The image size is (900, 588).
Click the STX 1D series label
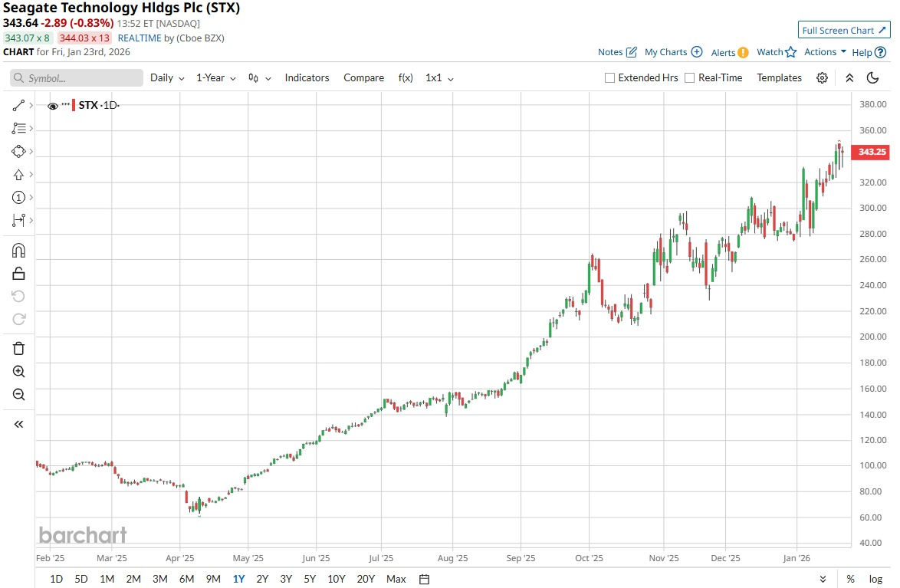pos(97,106)
